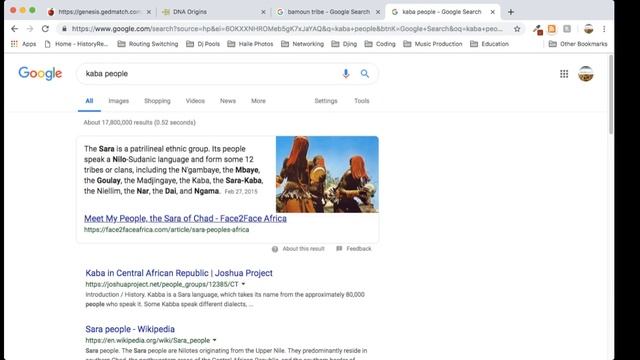Screen dimensions: 640x360
Task: Open Kaba in Central African Republic result
Action: pyautogui.click(x=179, y=273)
